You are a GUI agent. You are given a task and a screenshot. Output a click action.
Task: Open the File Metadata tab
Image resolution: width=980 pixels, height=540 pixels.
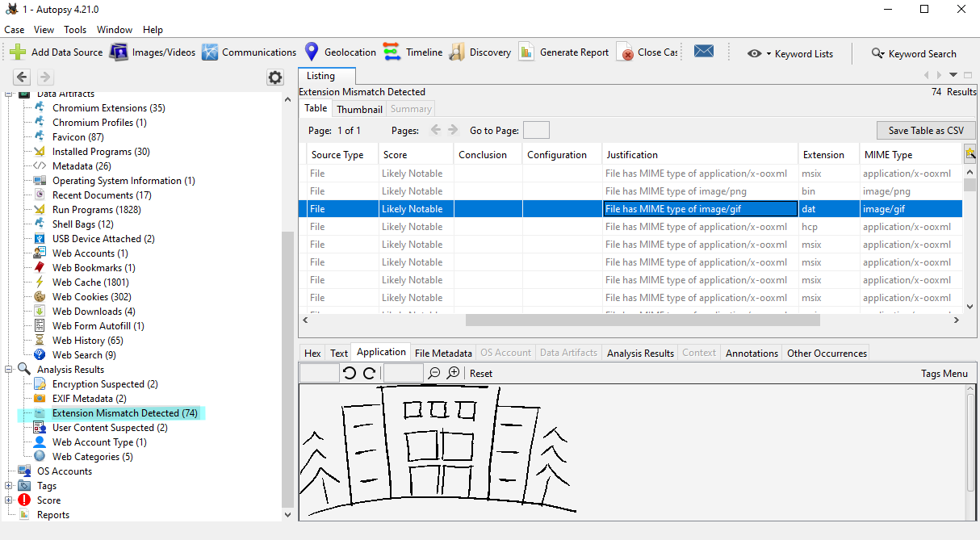point(443,353)
